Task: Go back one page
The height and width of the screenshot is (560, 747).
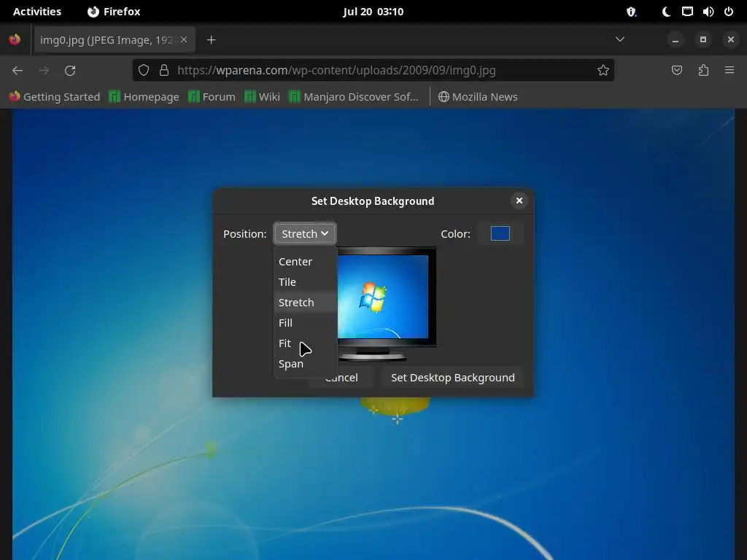Action: pos(18,71)
